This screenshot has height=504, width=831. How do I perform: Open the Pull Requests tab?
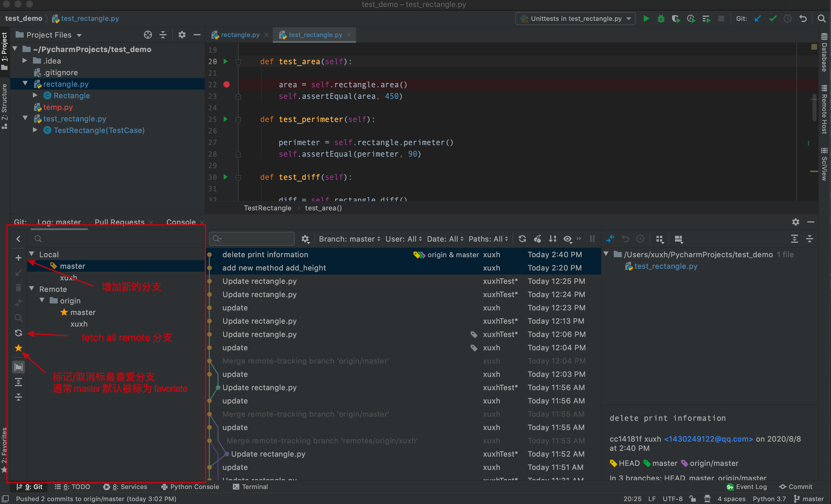[119, 222]
